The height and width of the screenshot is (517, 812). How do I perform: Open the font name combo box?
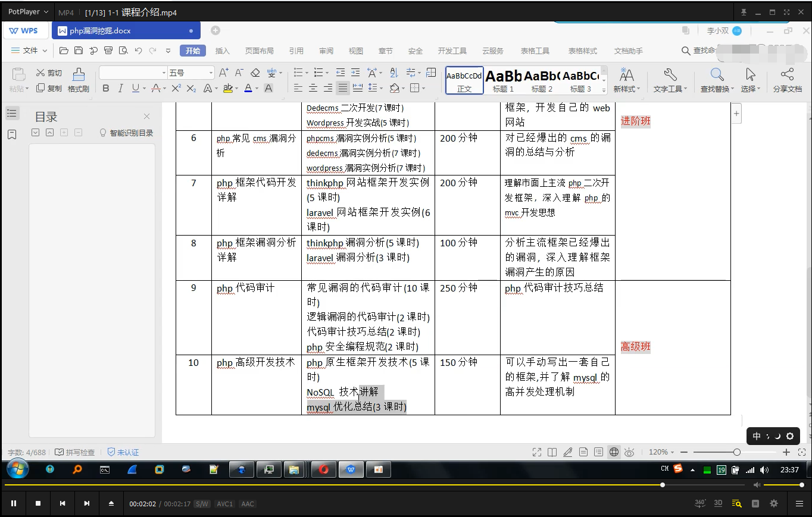click(133, 73)
